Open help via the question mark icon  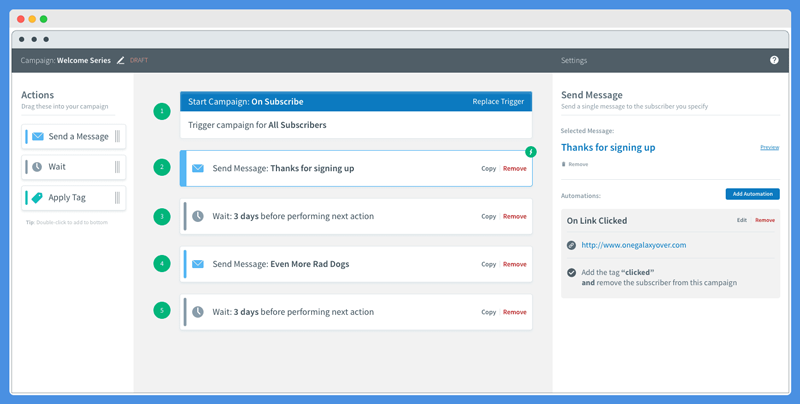point(774,60)
